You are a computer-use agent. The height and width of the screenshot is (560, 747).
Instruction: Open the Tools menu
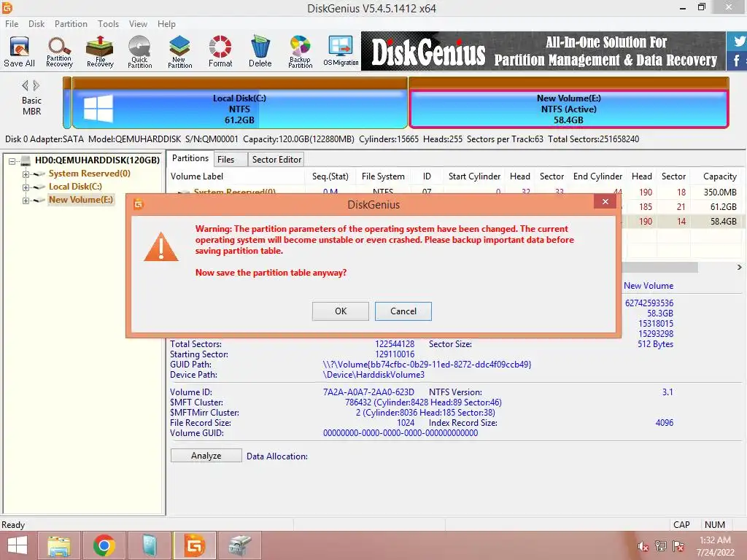(108, 24)
